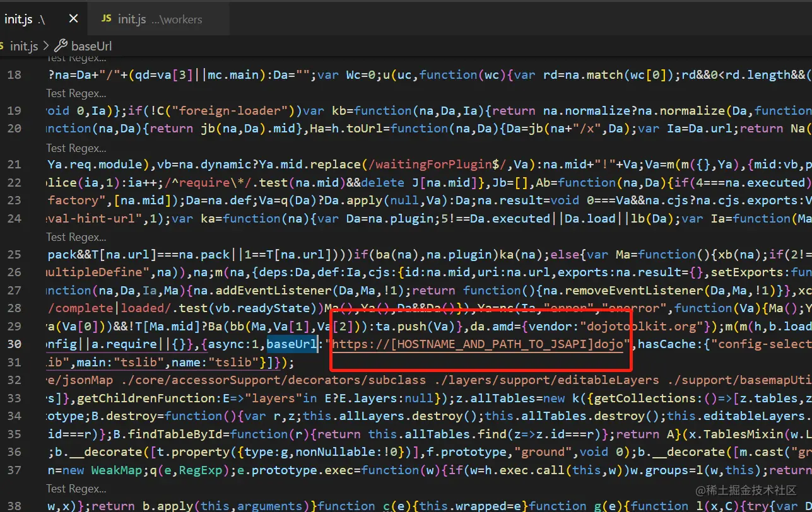The width and height of the screenshot is (812, 512).
Task: Click line number 38 in the gutter
Action: [15, 506]
